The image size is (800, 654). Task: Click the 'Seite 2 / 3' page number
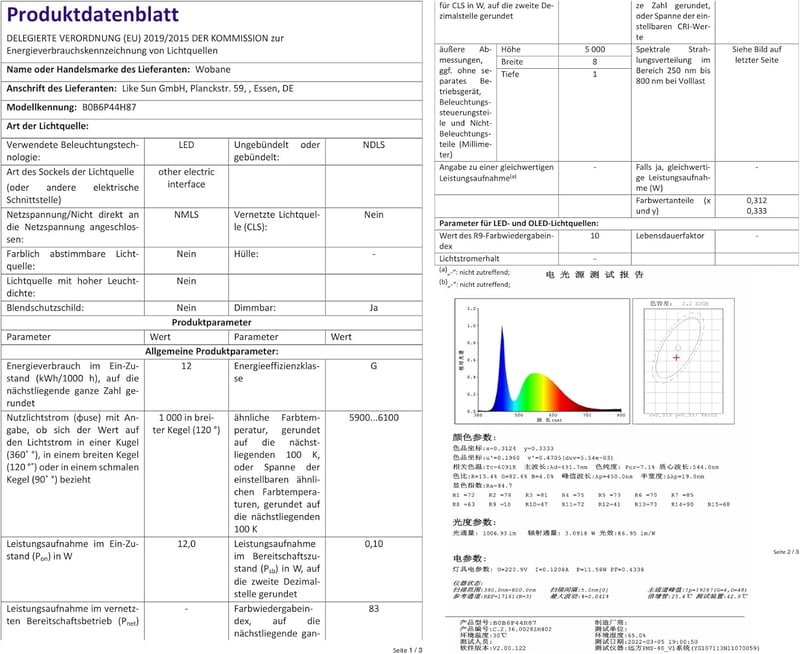click(x=786, y=552)
